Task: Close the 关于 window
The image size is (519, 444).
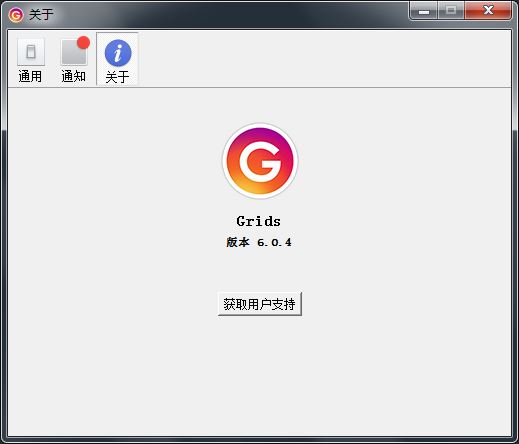Action: (488, 11)
